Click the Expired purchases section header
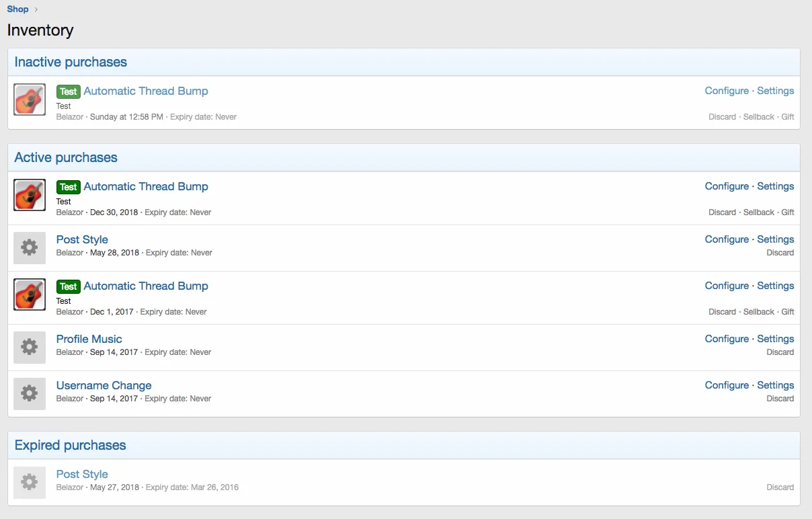This screenshot has width=812, height=519. point(70,445)
